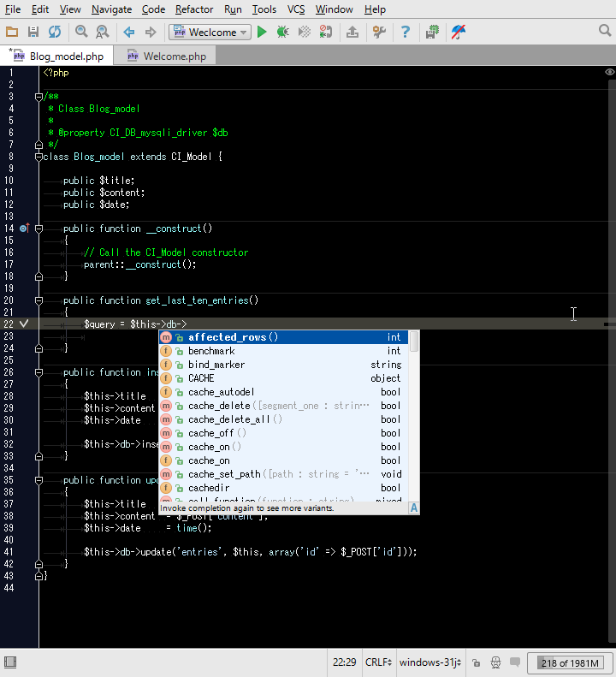Open the Code menu
This screenshot has height=677, width=616.
153,9
